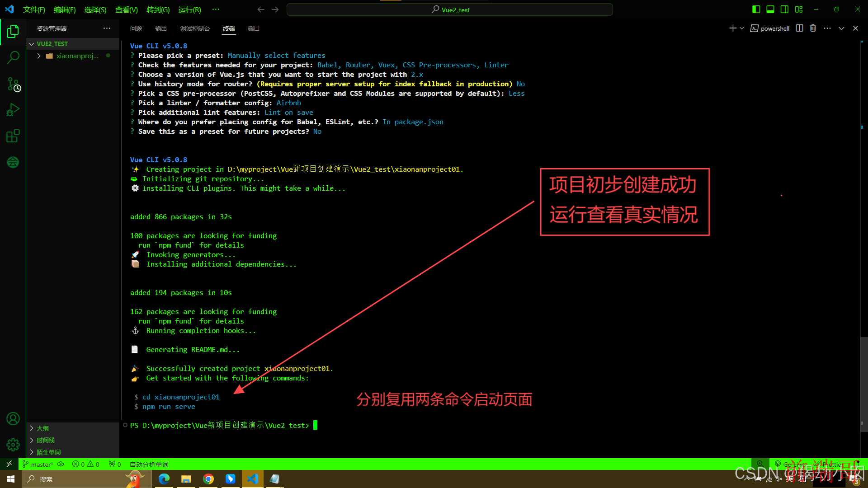Kill the terminal with the trash icon

click(x=813, y=28)
